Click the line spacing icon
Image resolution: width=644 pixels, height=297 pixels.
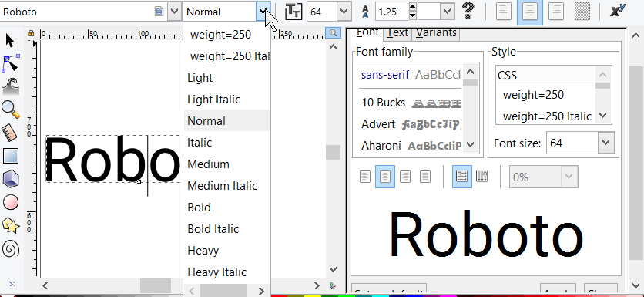366,12
